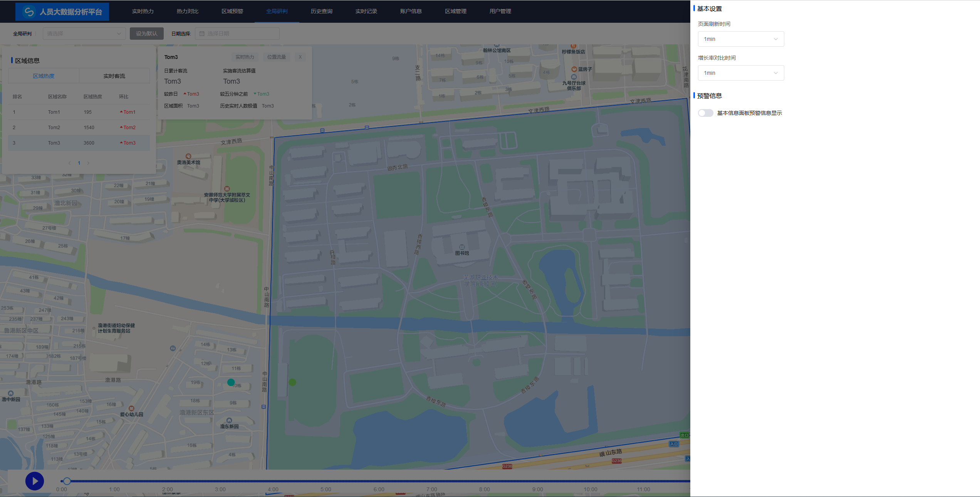Viewport: 980px width, 497px height.
Task: Click the timeline slider handle
Action: [67, 481]
